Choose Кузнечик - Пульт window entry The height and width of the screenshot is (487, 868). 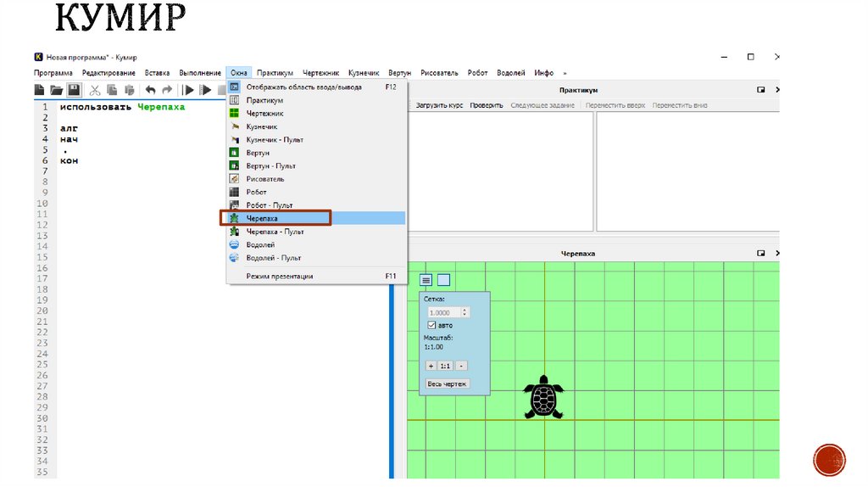(316, 140)
